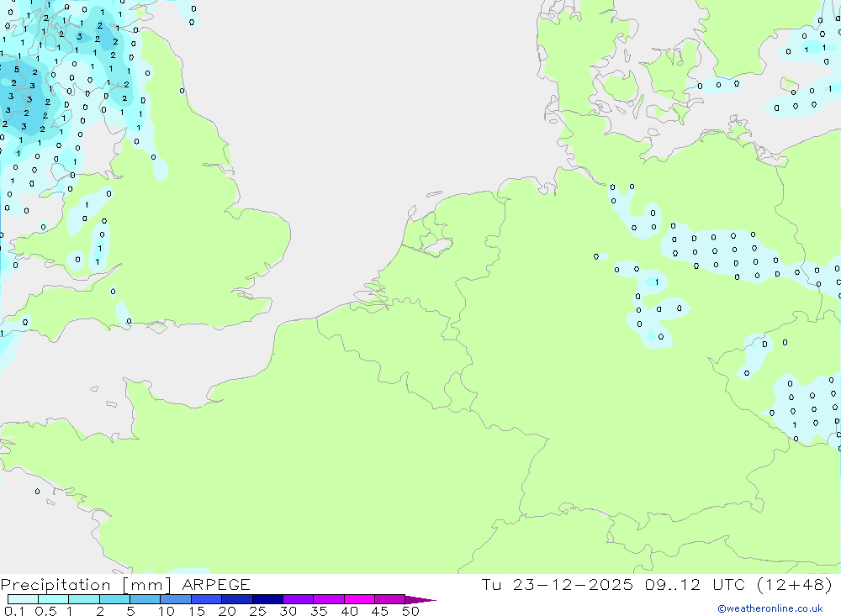Click the '20' legend scale label

point(227,611)
